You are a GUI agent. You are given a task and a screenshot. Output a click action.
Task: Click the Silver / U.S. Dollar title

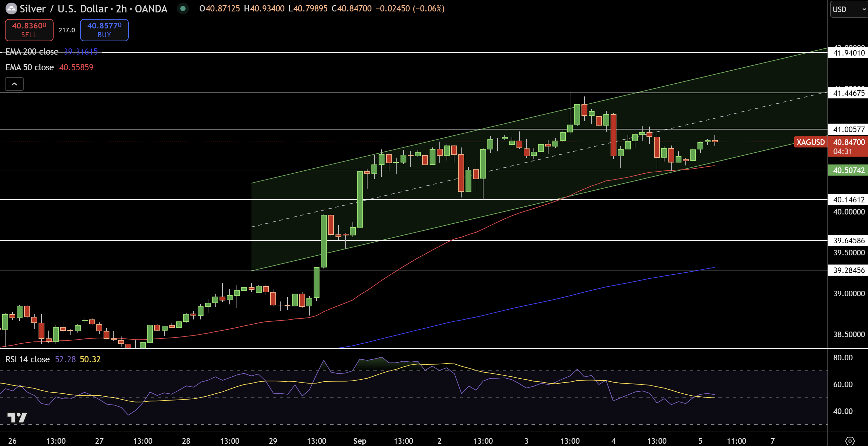tap(93, 9)
